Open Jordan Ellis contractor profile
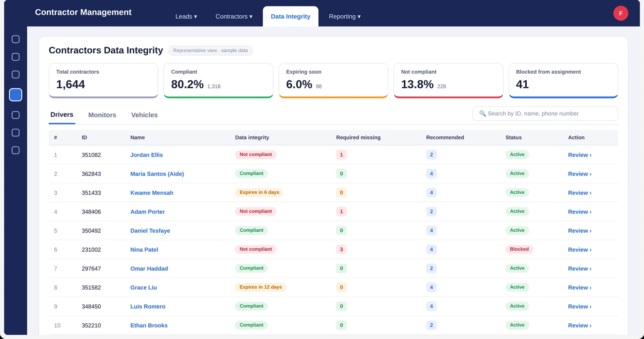This screenshot has height=339, width=644. coord(147,155)
